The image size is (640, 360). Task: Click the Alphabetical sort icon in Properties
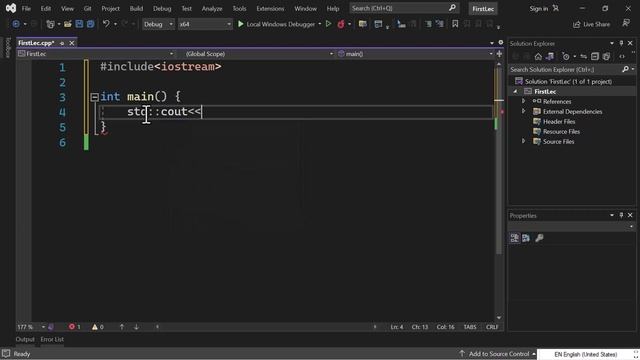[x=526, y=238]
